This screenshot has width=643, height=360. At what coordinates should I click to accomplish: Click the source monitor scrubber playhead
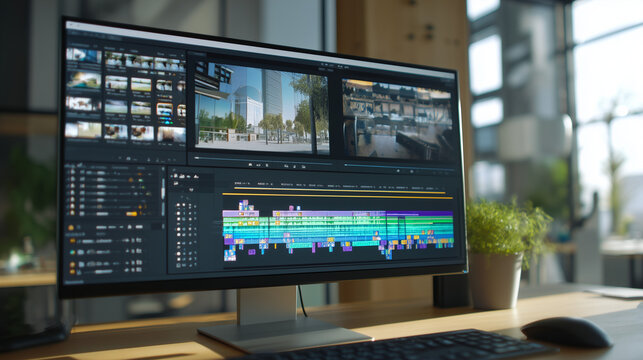click(x=197, y=157)
